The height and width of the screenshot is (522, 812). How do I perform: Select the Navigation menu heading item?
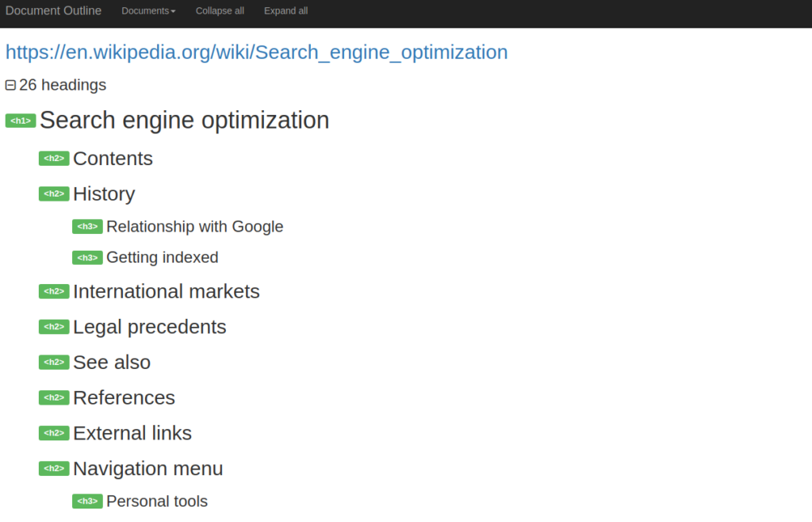click(147, 469)
